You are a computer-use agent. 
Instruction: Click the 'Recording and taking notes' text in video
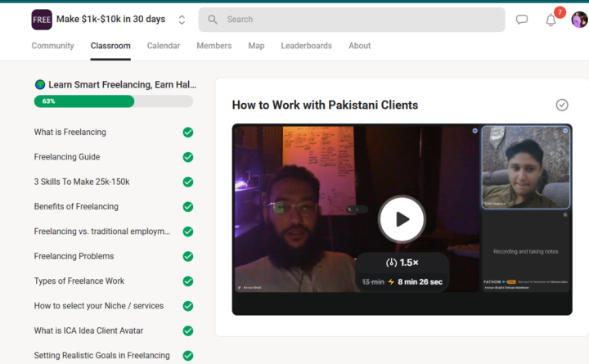coord(525,251)
